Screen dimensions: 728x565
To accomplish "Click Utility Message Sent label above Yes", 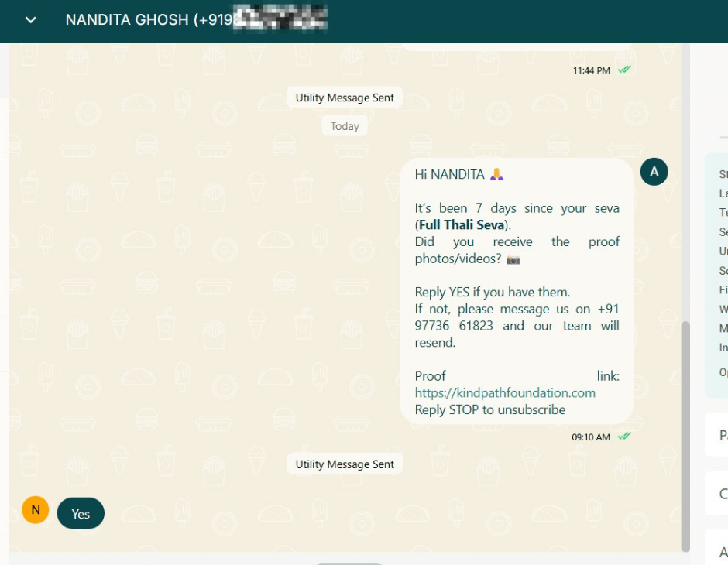I will pos(345,464).
